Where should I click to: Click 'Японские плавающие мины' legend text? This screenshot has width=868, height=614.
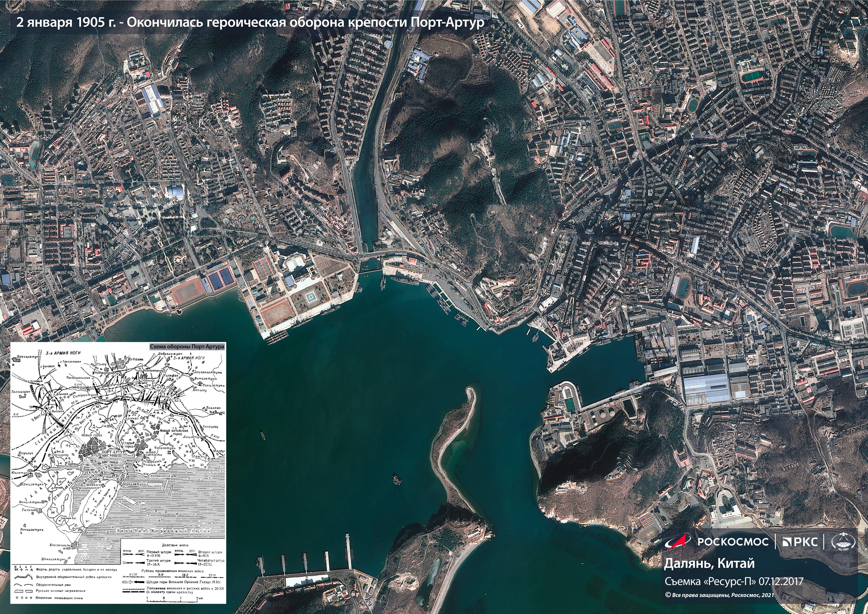59,598
